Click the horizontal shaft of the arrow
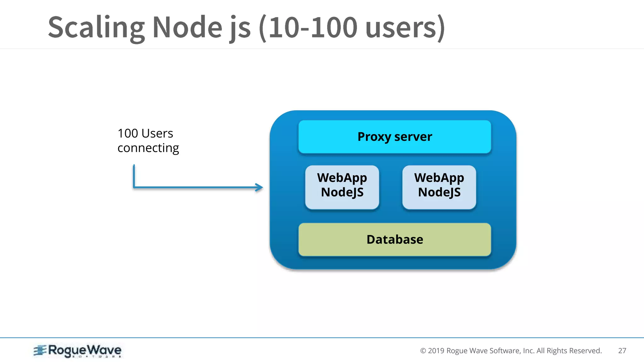This screenshot has width=644, height=362. [x=195, y=188]
